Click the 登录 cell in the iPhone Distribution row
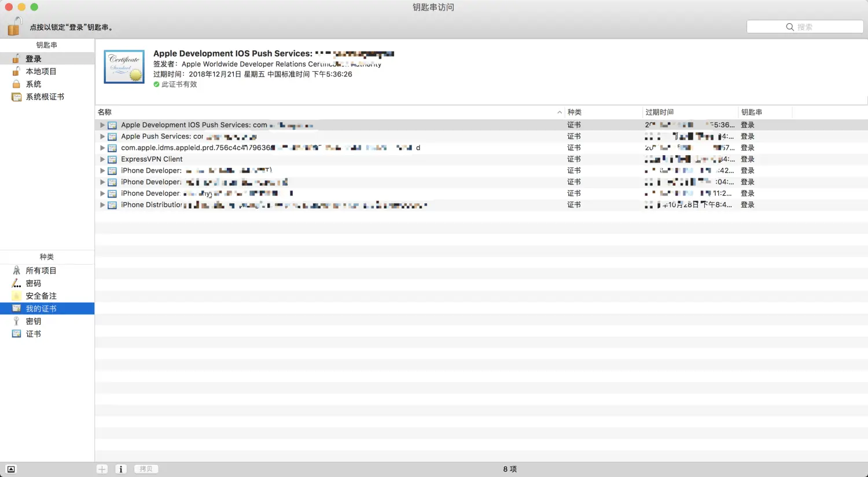Screen dimensions: 868x477 point(748,205)
